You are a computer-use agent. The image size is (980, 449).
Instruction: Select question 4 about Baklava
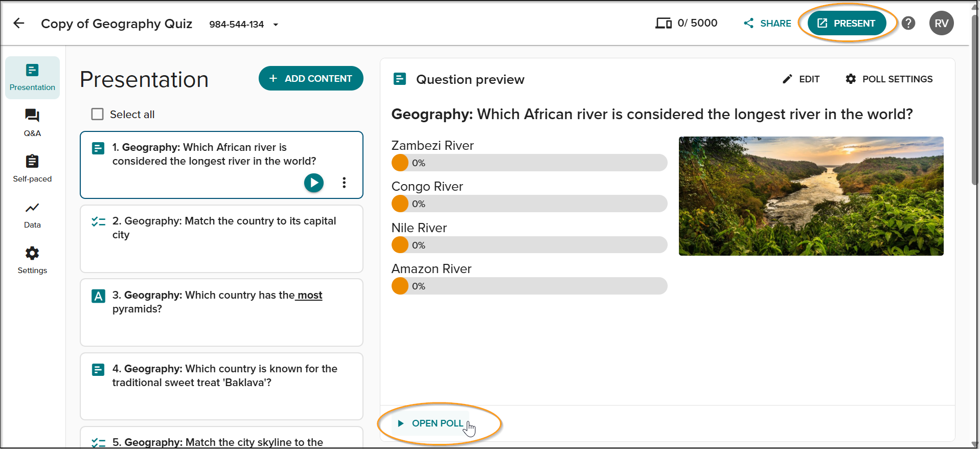(221, 386)
